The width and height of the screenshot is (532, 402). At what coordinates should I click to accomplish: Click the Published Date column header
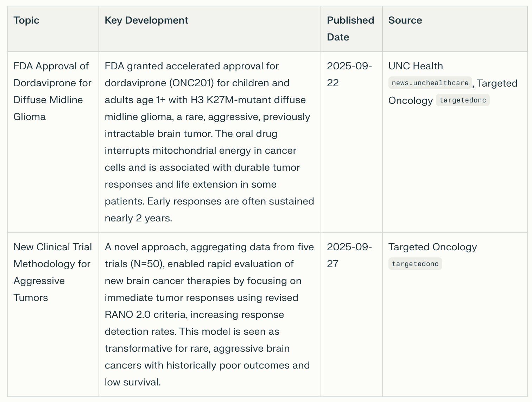(x=350, y=29)
